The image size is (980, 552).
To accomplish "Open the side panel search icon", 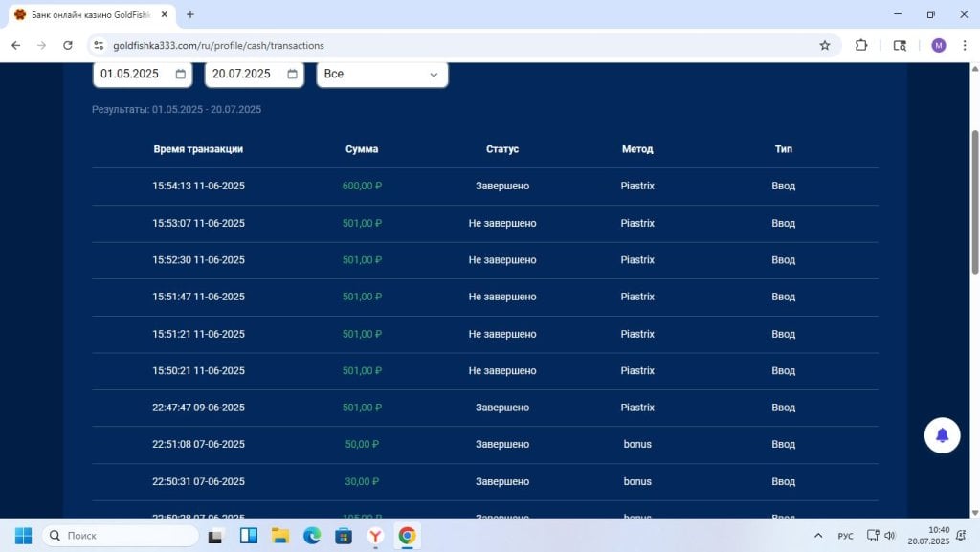I will (x=900, y=45).
